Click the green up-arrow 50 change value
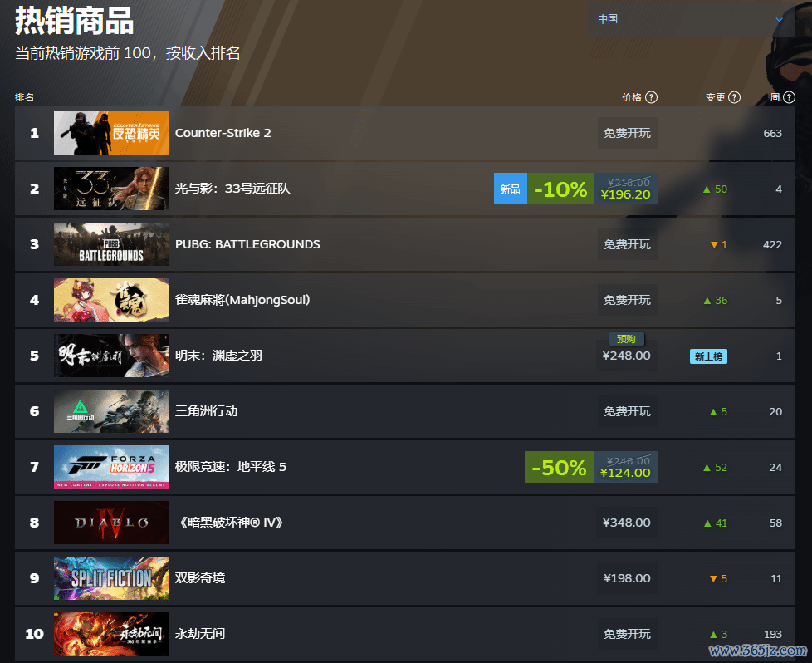812x663 pixels. [715, 189]
